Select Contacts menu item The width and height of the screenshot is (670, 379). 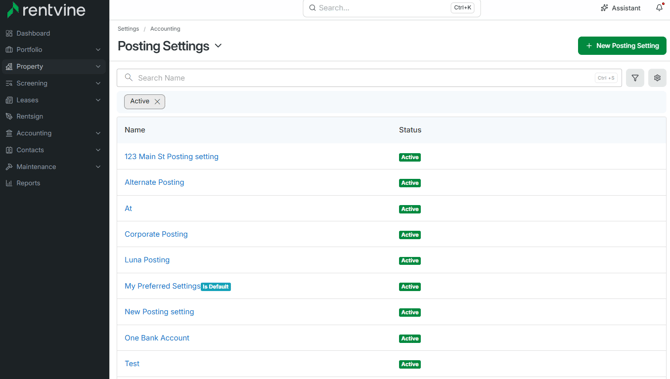(30, 150)
